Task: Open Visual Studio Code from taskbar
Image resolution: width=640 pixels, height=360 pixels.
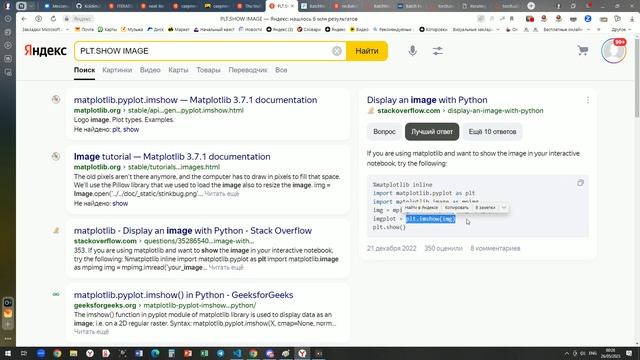Action: pos(237,353)
